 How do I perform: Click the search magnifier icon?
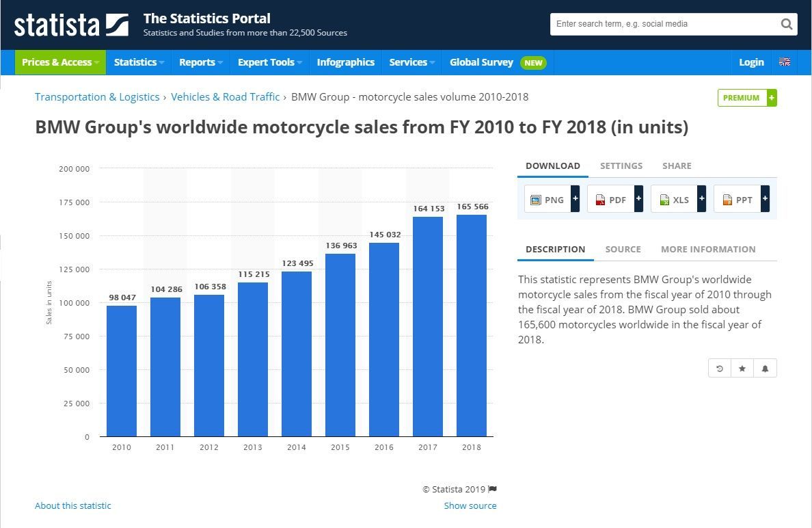[x=787, y=24]
